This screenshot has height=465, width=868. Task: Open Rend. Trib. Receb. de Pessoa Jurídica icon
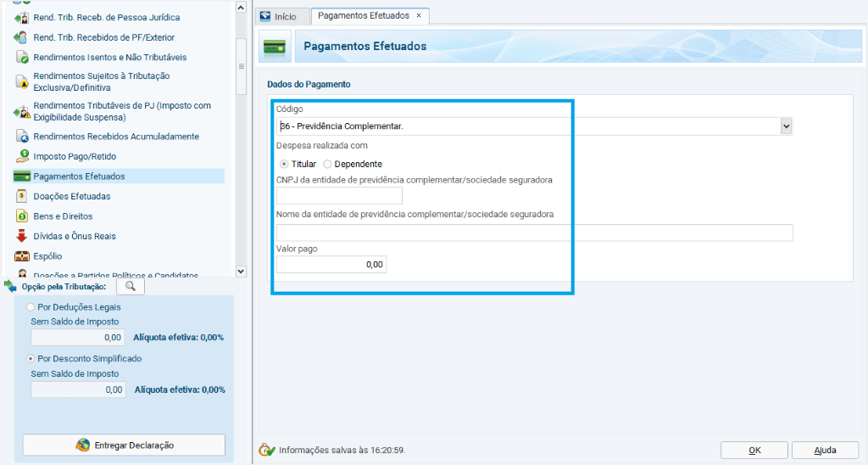tap(21, 18)
